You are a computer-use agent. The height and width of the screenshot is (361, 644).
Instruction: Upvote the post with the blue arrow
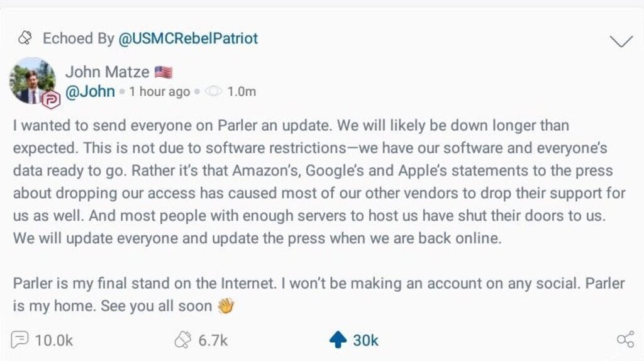[x=338, y=340]
